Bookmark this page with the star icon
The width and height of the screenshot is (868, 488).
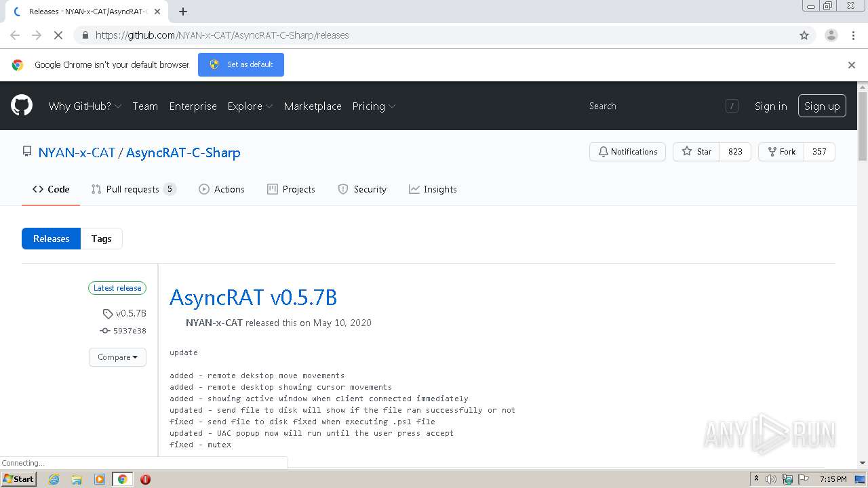coord(804,35)
